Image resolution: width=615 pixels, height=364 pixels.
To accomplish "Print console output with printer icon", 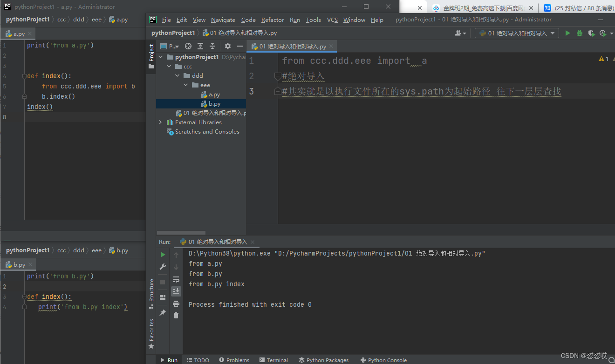I will [176, 303].
